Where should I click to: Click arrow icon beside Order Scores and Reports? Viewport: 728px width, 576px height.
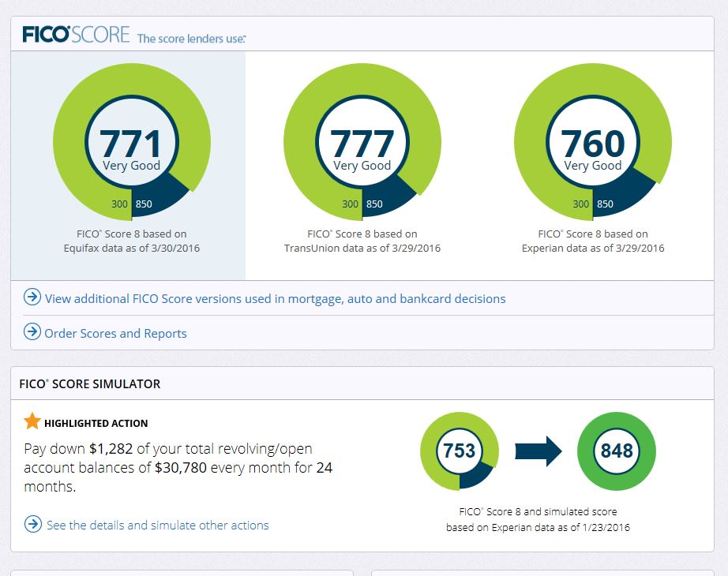coord(32,332)
